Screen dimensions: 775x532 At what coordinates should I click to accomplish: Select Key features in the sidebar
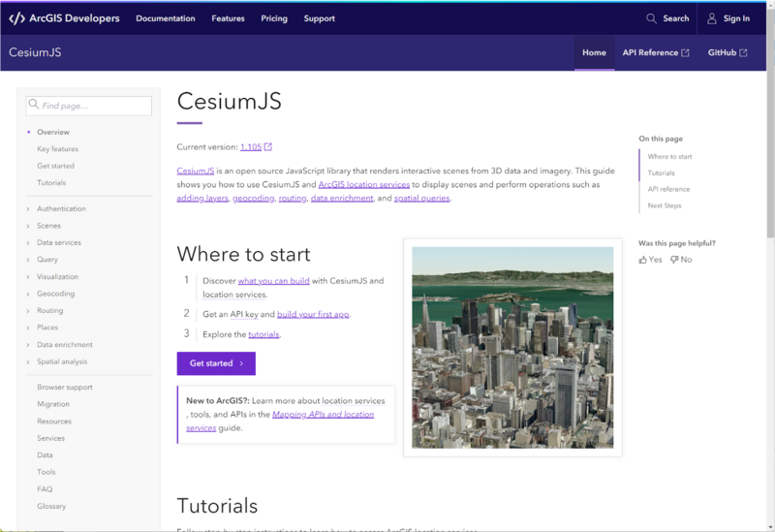pos(57,149)
